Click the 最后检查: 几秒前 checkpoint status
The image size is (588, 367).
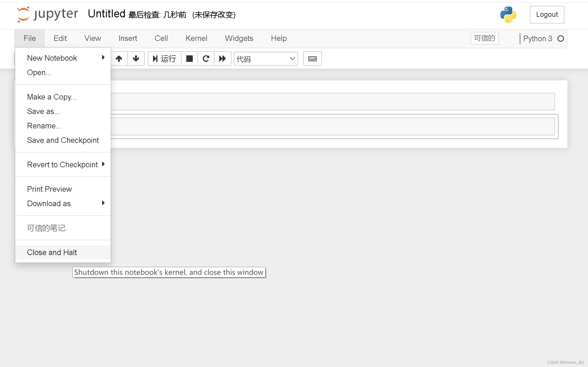point(157,15)
